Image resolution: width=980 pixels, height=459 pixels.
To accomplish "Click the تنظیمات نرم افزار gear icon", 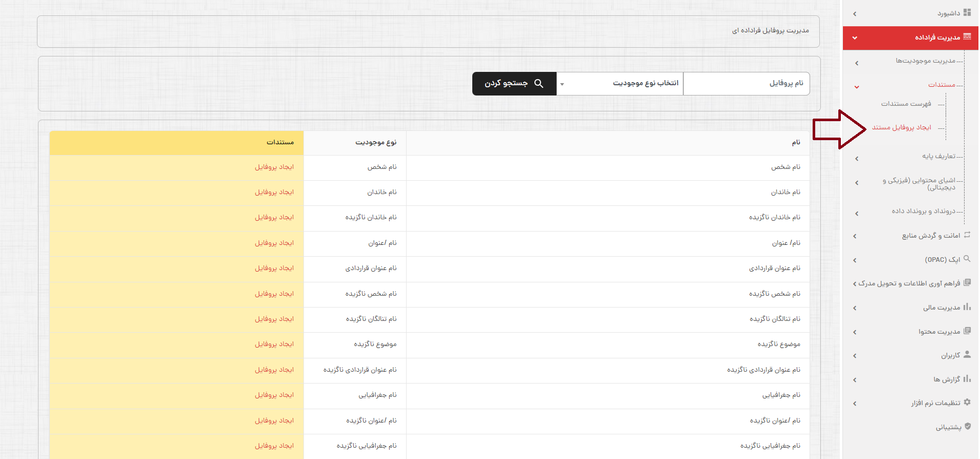I will 967,402.
